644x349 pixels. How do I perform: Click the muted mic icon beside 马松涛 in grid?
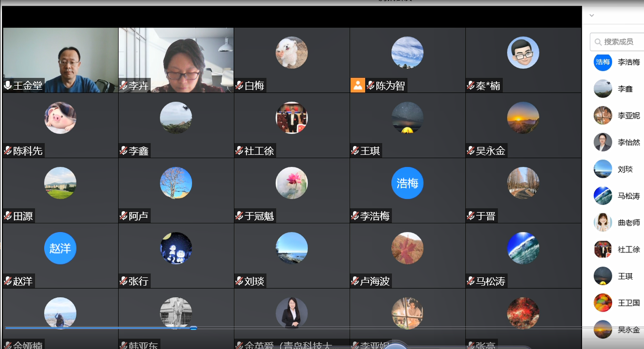point(471,281)
